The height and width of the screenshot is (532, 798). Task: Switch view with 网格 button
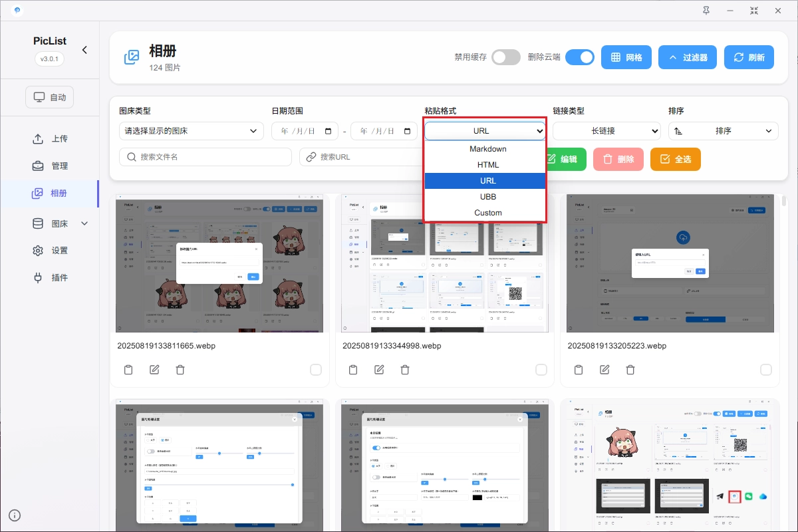626,57
